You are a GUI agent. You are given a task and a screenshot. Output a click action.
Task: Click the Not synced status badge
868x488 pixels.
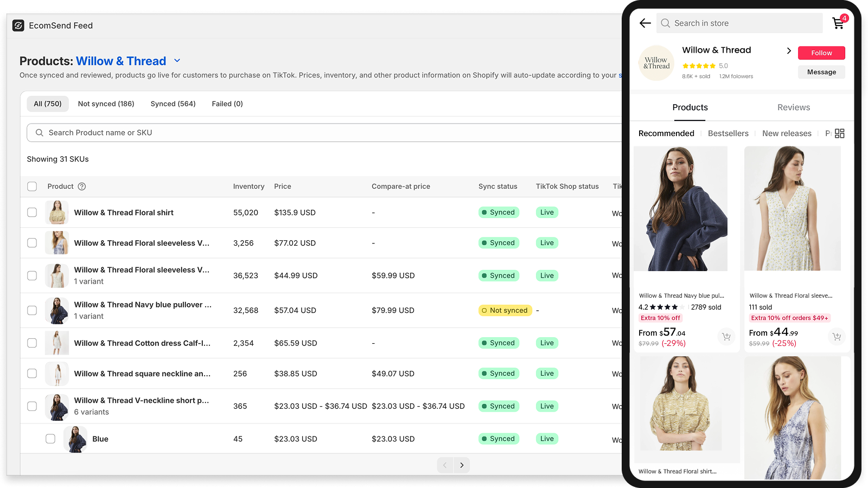pos(505,311)
